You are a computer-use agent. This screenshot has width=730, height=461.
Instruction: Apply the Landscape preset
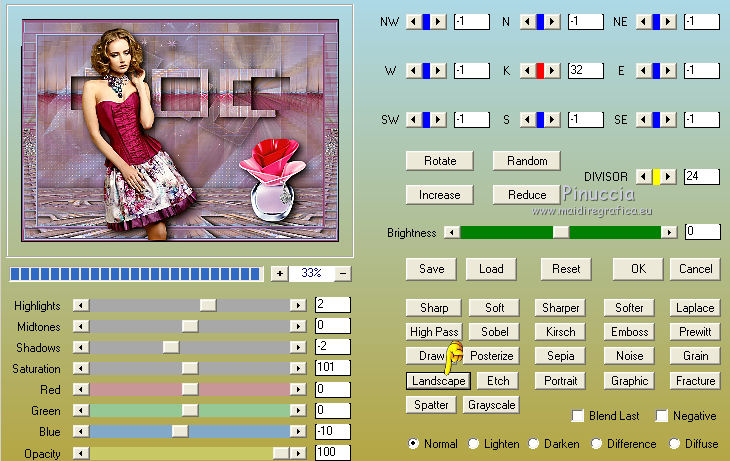pyautogui.click(x=438, y=381)
